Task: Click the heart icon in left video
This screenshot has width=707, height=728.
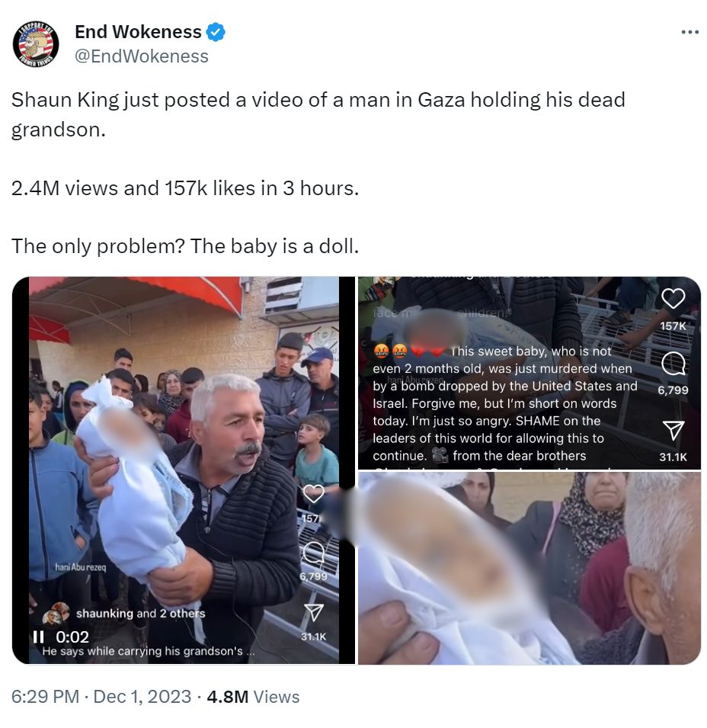Action: pyautogui.click(x=314, y=493)
